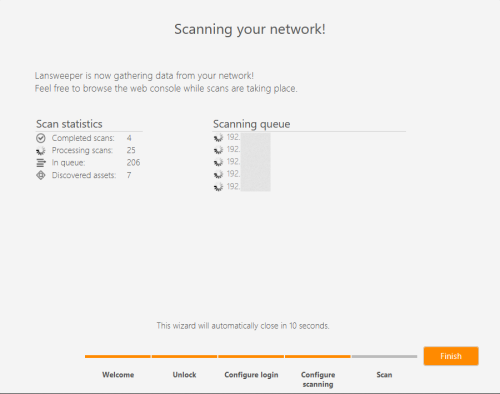
Task: Click spinner icon of fourth queued IP
Action: click(218, 174)
